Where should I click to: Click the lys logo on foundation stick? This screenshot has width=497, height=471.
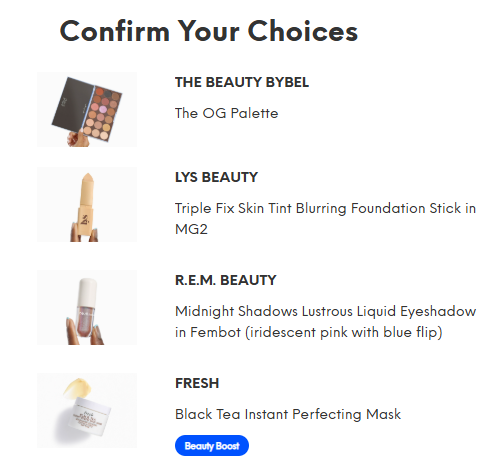85,219
